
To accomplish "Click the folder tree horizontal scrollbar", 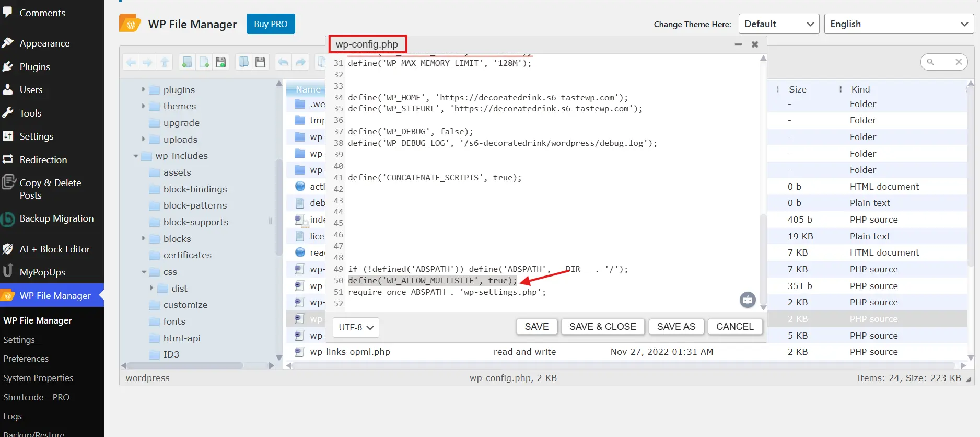I will [185, 365].
